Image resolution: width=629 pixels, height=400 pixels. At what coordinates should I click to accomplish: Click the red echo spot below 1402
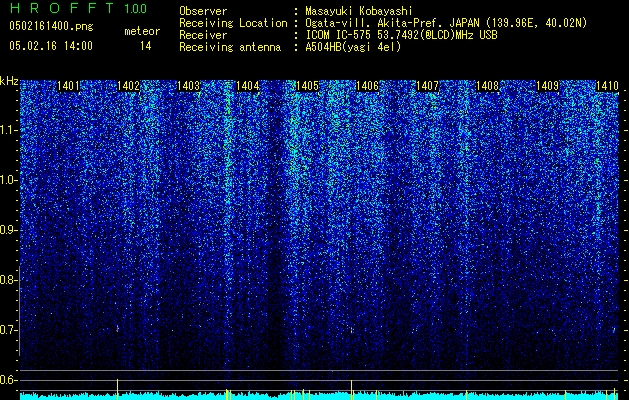pyautogui.click(x=118, y=329)
